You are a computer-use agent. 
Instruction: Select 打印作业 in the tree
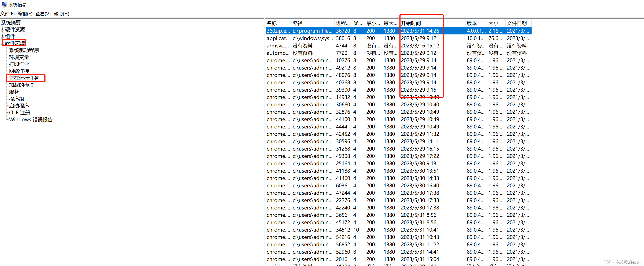pos(19,64)
